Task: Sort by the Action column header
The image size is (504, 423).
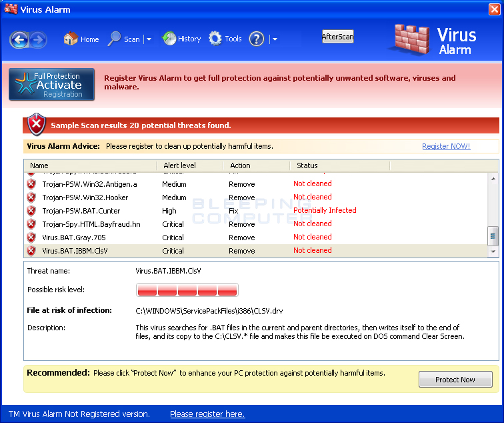Action: (257, 165)
